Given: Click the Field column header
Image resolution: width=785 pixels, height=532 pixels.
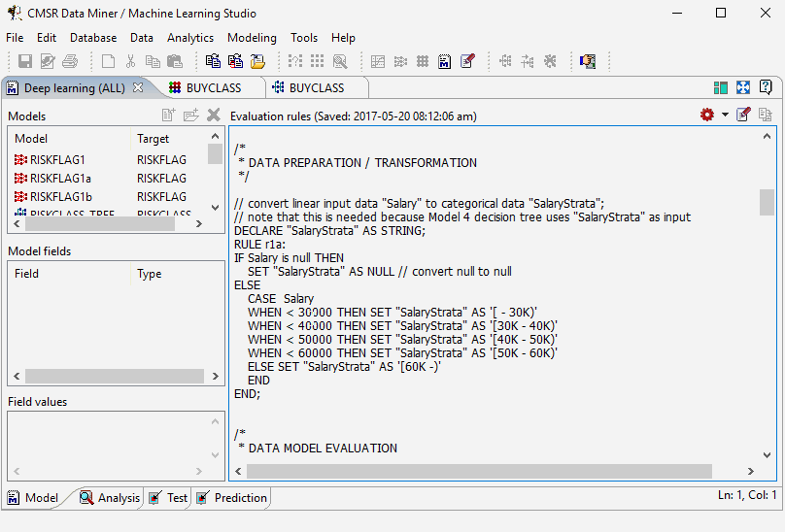Looking at the screenshot, I should tap(69, 274).
